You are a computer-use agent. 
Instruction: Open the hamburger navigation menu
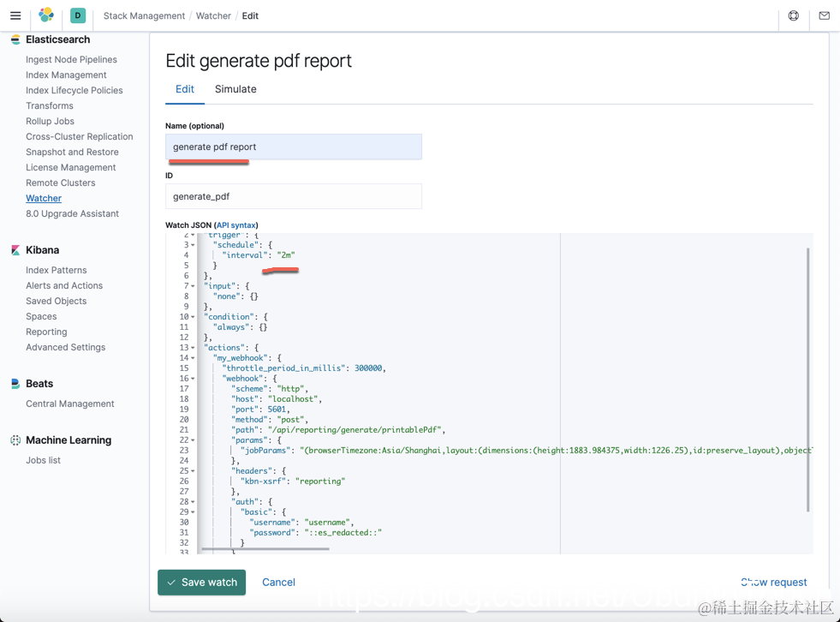pyautogui.click(x=15, y=15)
